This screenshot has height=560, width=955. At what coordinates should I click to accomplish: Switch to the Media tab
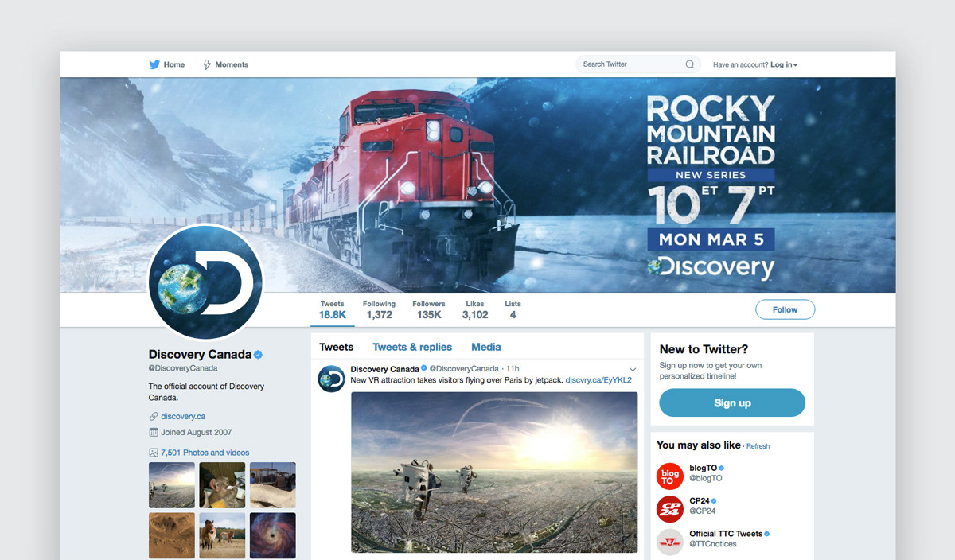click(486, 347)
